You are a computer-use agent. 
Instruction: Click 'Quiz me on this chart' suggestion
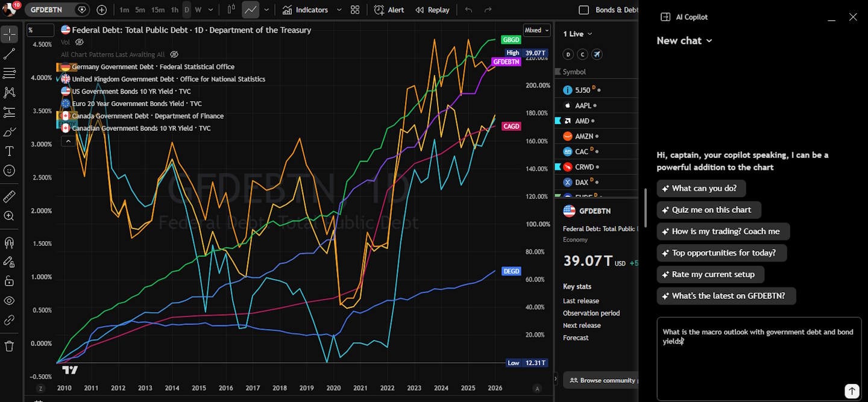[709, 210]
